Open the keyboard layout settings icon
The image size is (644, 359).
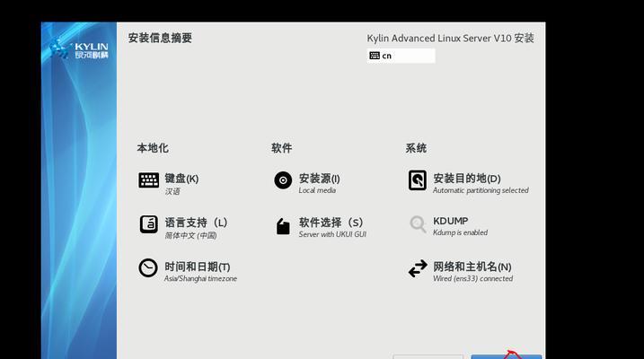(148, 180)
